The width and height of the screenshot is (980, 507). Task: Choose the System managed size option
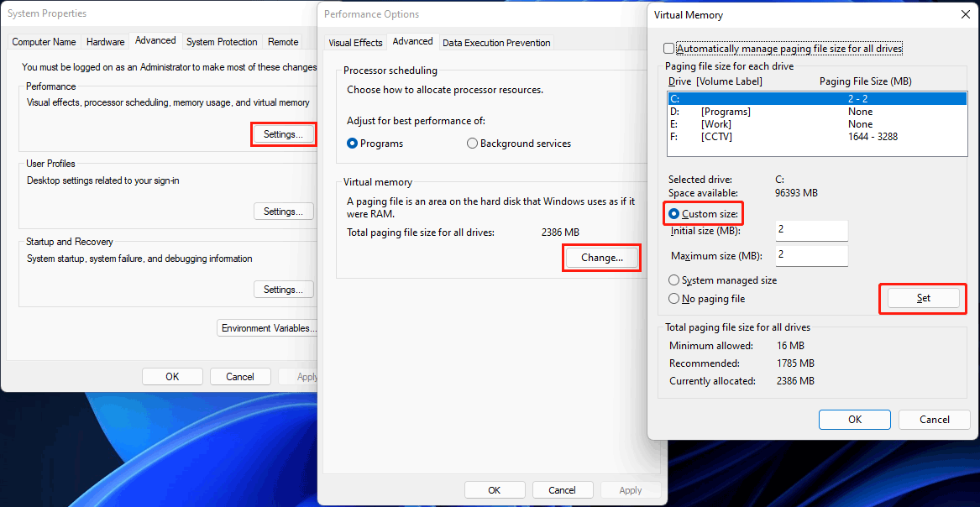point(674,280)
